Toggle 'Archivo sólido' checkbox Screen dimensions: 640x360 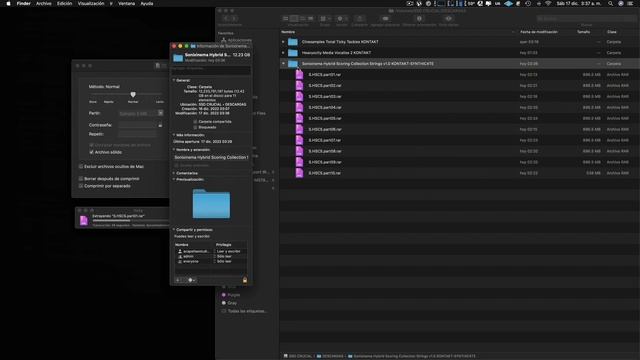(91, 152)
